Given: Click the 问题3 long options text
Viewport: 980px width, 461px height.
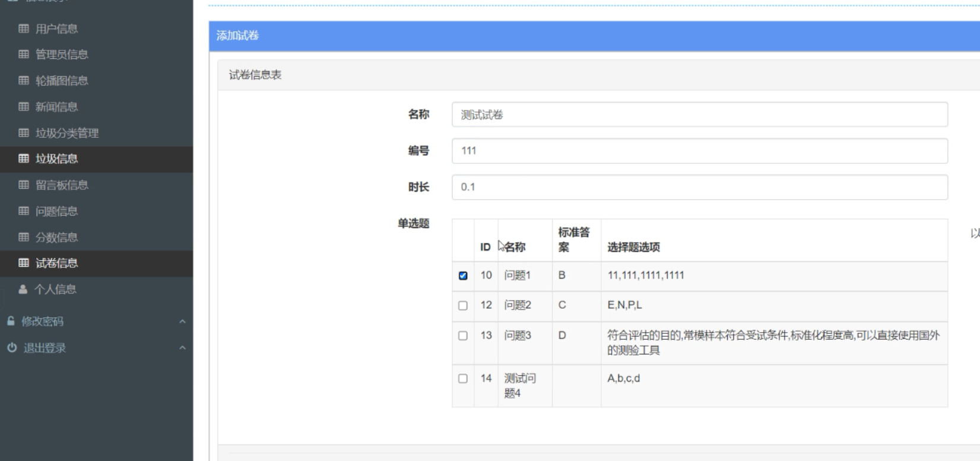Looking at the screenshot, I should (x=773, y=343).
